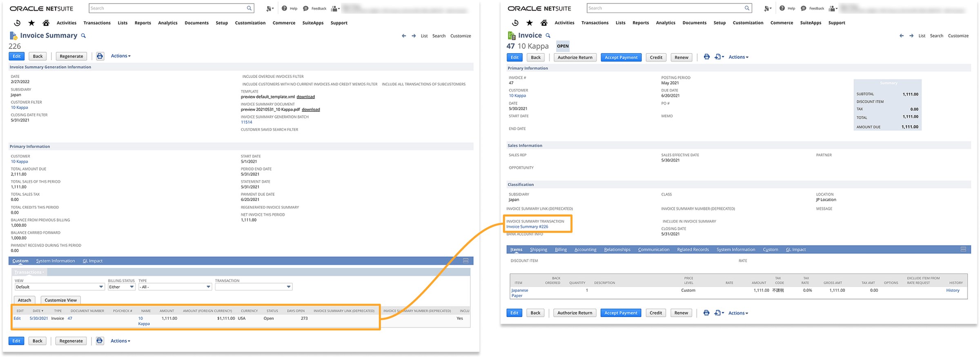Open GL Impact tab in Invoice window

pyautogui.click(x=796, y=249)
